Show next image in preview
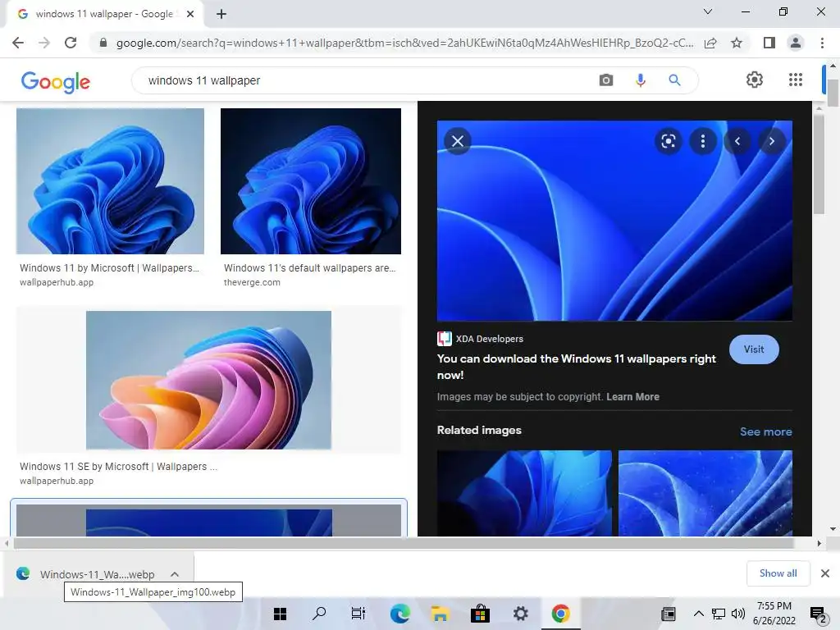 772,141
